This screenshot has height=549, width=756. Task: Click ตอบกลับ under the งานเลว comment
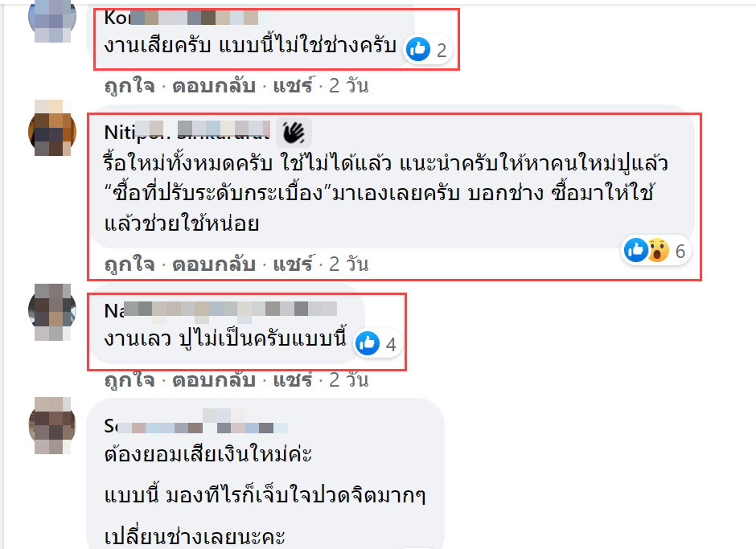(x=214, y=381)
